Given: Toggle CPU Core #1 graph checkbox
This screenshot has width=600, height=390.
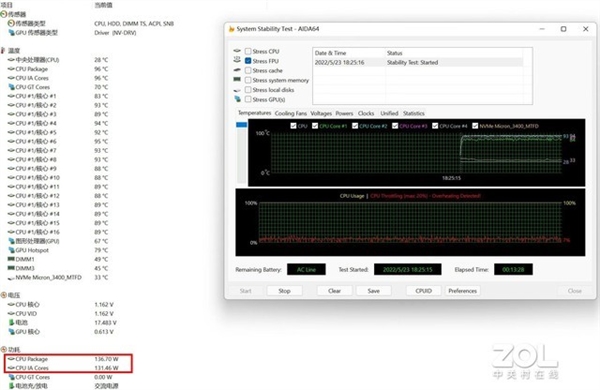Looking at the screenshot, I should (315, 126).
